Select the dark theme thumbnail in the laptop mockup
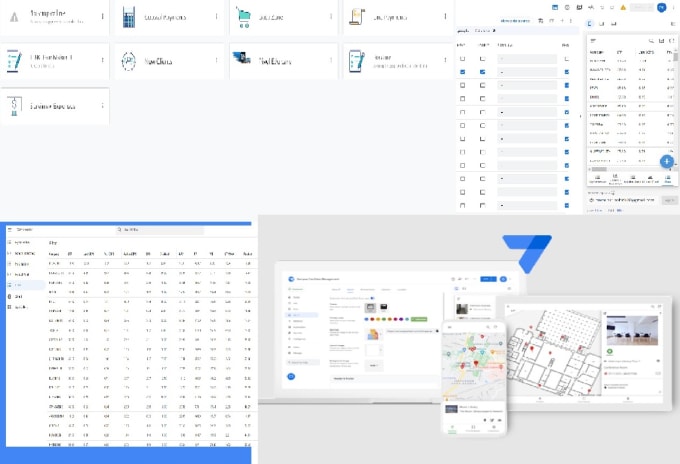The image size is (680, 464). (x=384, y=307)
